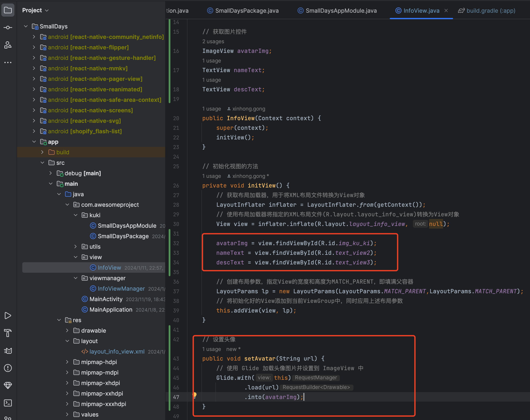Screen dimensions: 530x420
Task: Click '1 usage' hint above descText
Action: point(211,80)
